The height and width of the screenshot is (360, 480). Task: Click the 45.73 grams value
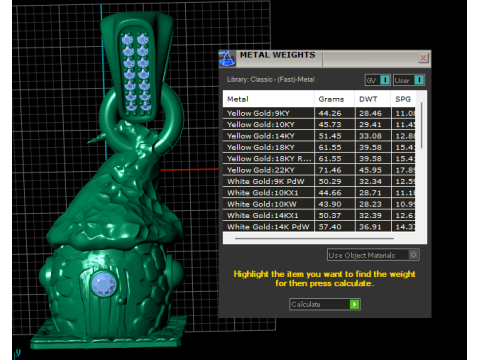coord(330,125)
